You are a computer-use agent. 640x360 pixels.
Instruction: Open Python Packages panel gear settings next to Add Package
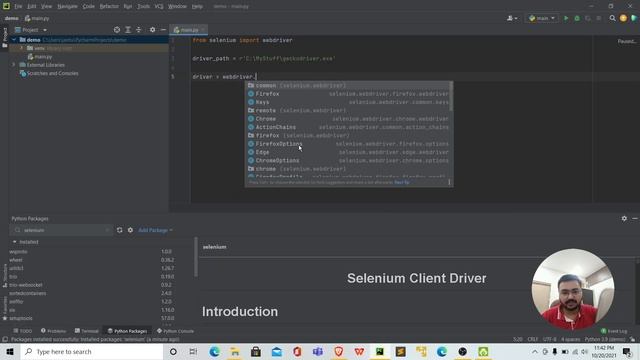coord(130,230)
